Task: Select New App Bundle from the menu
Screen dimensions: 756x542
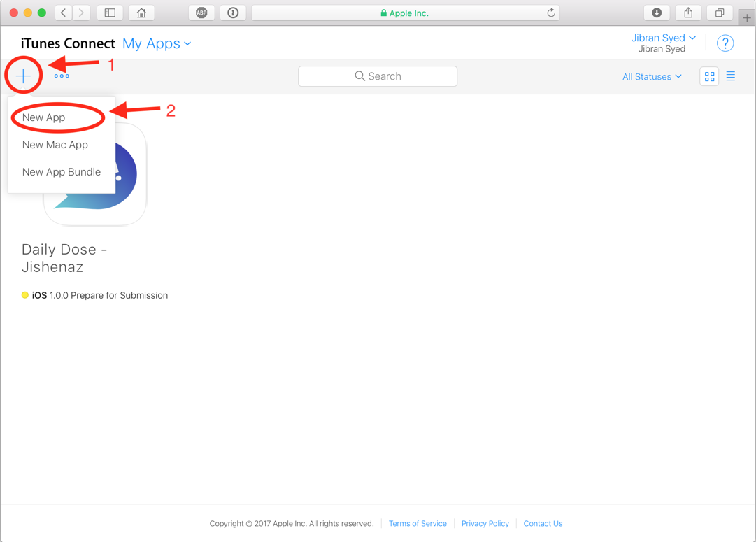Action: pos(62,171)
